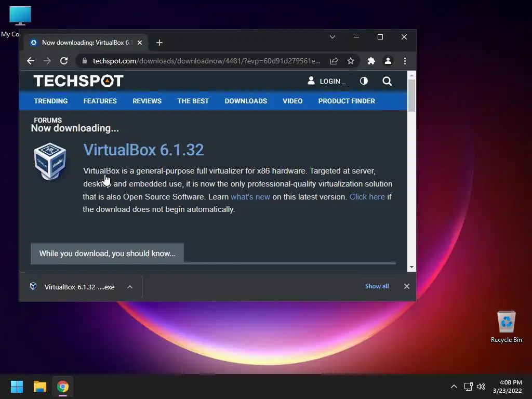Open the REVIEWS menu item
532x399 pixels.
pyautogui.click(x=147, y=101)
